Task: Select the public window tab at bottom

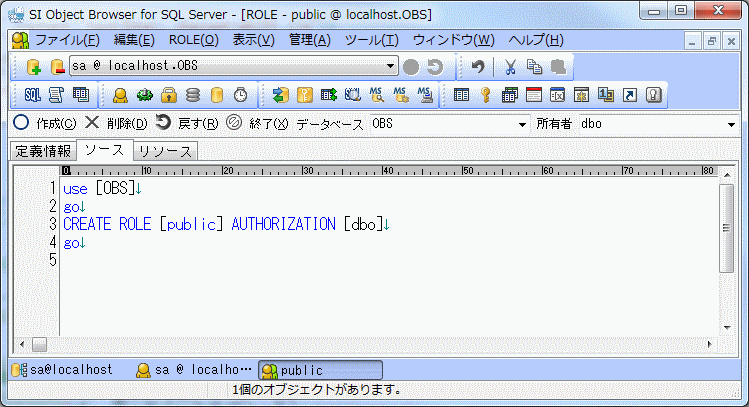Action: pyautogui.click(x=320, y=370)
